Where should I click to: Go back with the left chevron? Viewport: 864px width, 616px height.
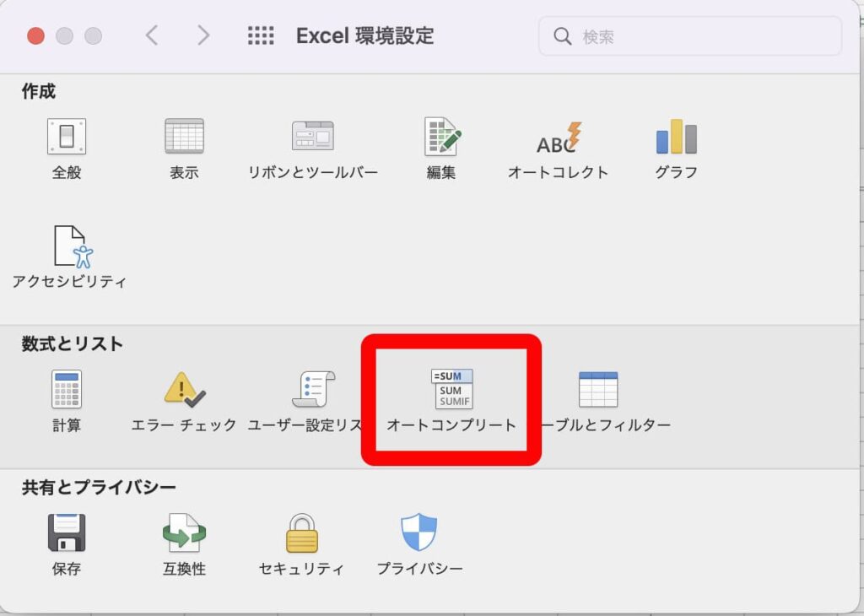[x=152, y=35]
